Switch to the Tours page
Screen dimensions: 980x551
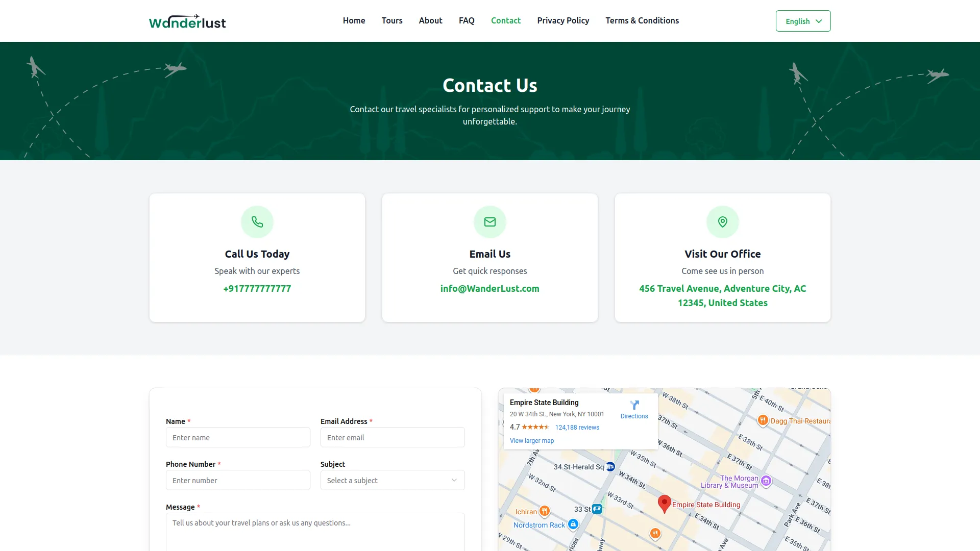[391, 20]
